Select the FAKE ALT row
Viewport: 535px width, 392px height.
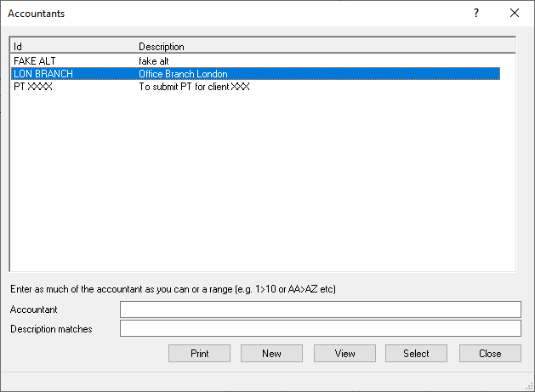click(255, 61)
